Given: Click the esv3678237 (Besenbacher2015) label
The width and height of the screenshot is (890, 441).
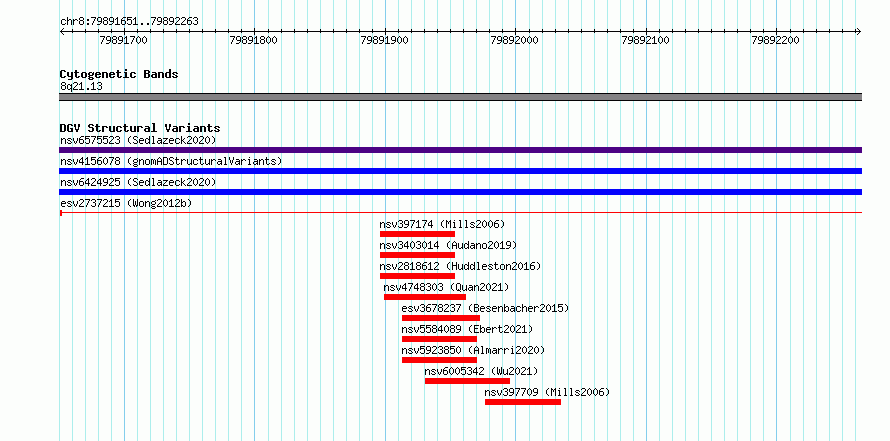Looking at the screenshot, I should [485, 308].
